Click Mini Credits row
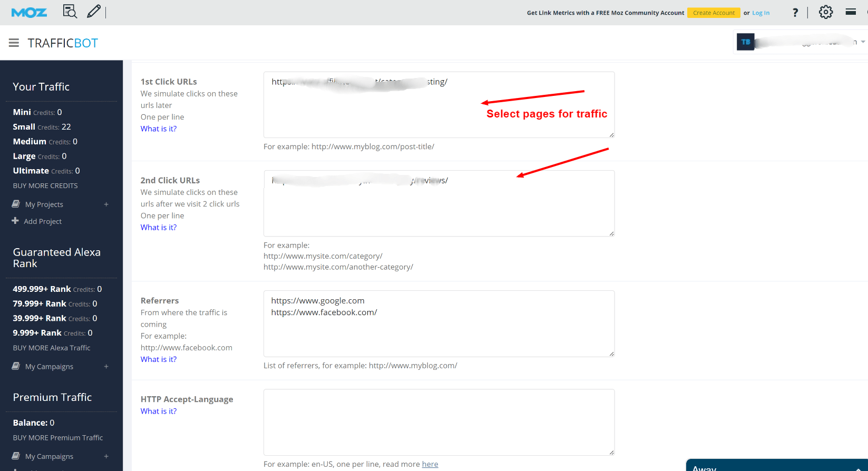This screenshot has height=471, width=868. pyautogui.click(x=37, y=112)
